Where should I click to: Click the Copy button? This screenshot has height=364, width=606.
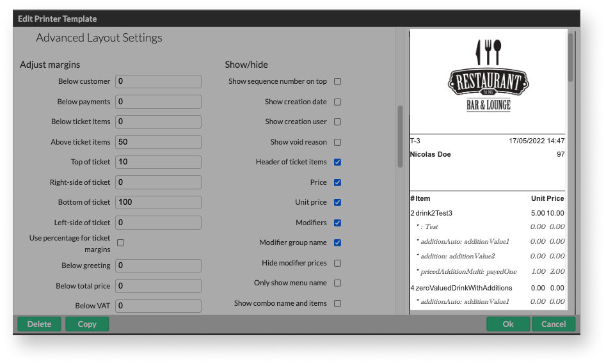pos(87,324)
